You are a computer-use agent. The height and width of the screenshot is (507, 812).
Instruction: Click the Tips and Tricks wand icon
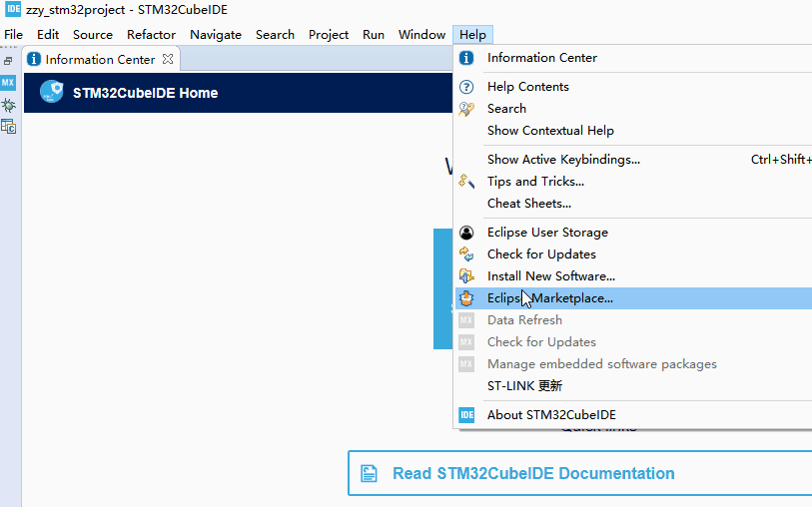(466, 181)
